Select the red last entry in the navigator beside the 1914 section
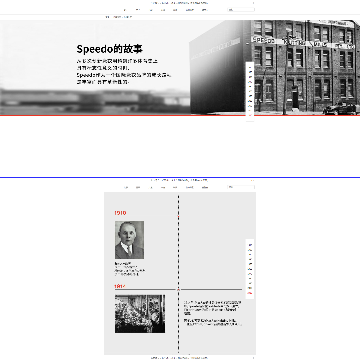Viewport: 360px width, 360px height. pos(250,292)
